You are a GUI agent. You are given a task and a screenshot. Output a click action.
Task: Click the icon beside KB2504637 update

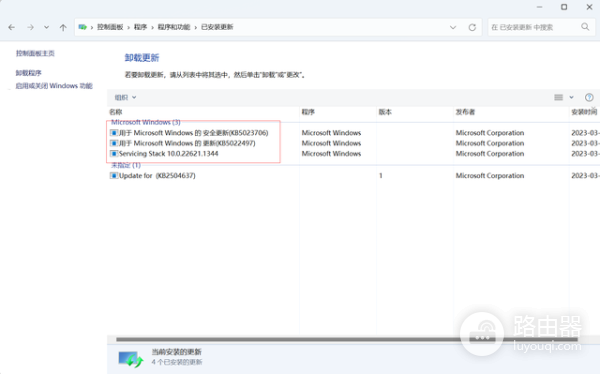click(114, 176)
